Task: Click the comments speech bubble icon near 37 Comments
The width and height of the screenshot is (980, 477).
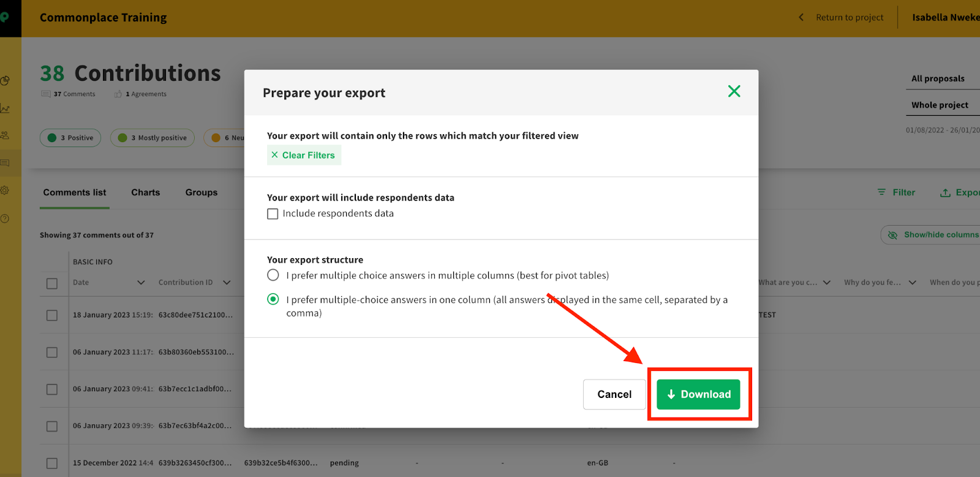Action: (46, 94)
